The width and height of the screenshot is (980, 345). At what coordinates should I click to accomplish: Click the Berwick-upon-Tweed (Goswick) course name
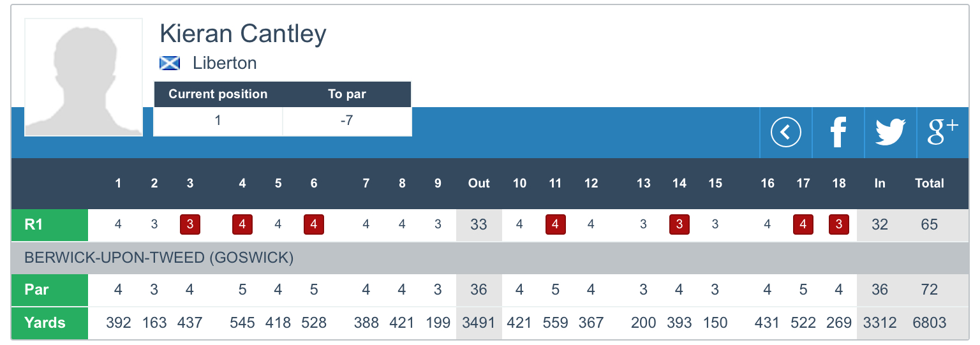[x=158, y=258]
